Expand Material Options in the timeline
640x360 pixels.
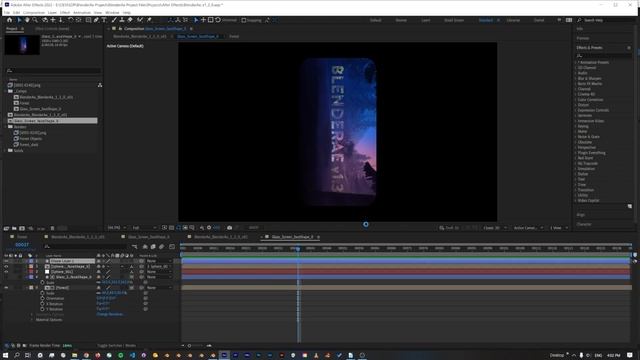[x=32, y=320]
